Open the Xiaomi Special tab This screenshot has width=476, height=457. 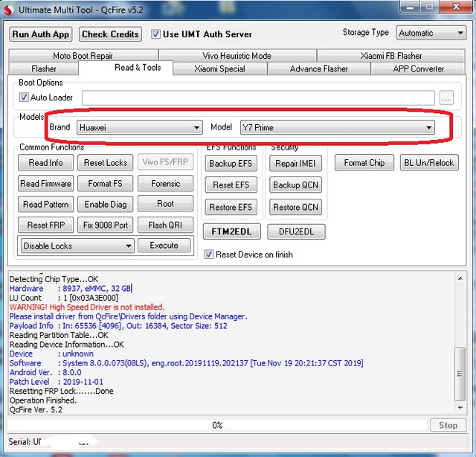(x=219, y=68)
